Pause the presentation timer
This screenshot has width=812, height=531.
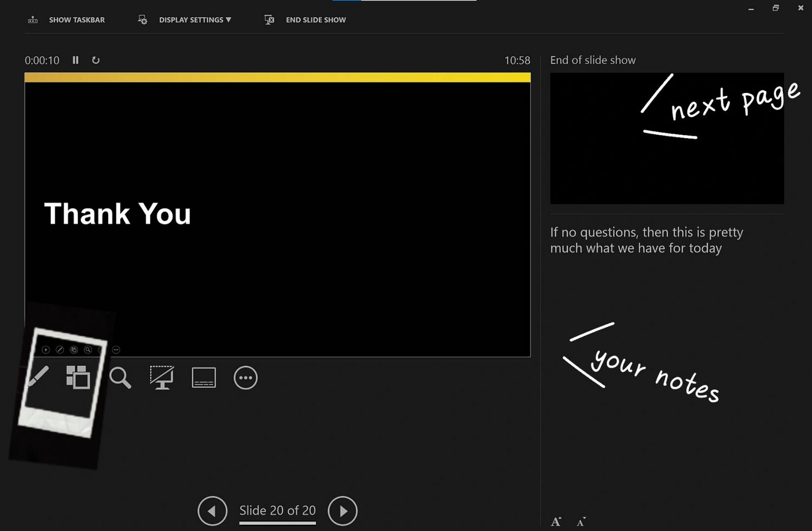[x=75, y=60]
